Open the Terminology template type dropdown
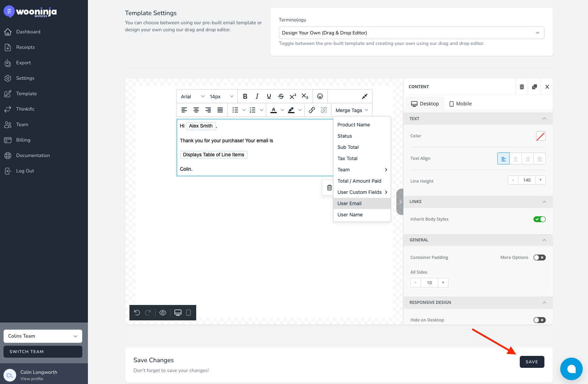This screenshot has height=384, width=588. [x=411, y=33]
